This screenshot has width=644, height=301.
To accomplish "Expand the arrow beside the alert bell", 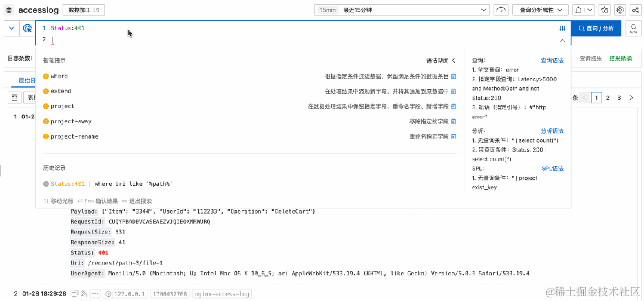I will point(590,10).
